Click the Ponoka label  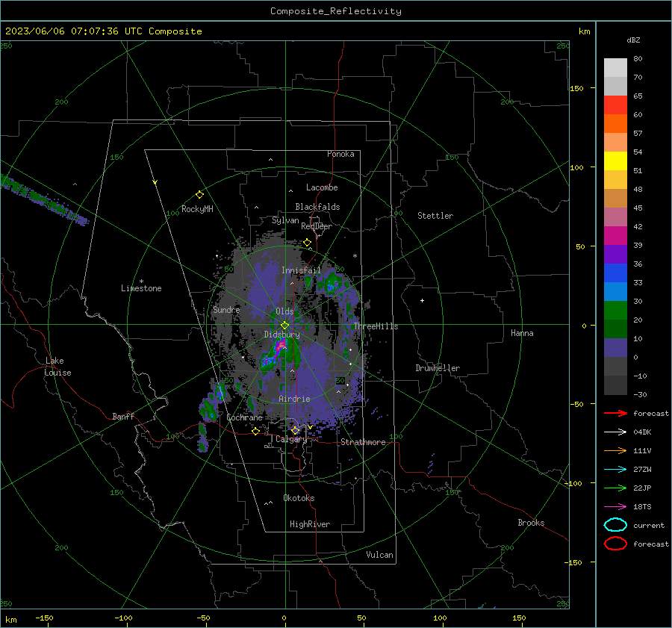[340, 154]
